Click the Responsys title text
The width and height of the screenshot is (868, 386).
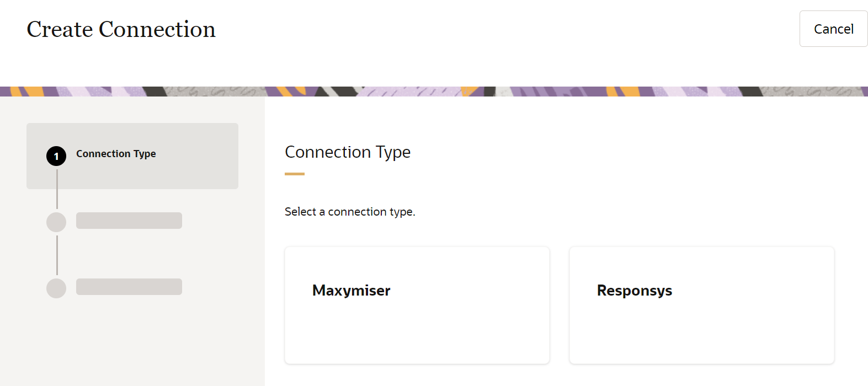(635, 291)
